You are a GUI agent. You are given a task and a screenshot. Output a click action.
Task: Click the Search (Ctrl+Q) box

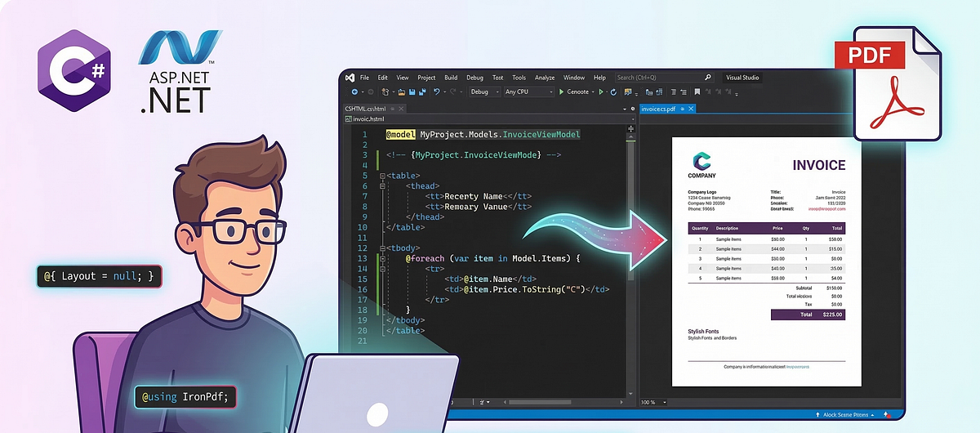pyautogui.click(x=664, y=78)
